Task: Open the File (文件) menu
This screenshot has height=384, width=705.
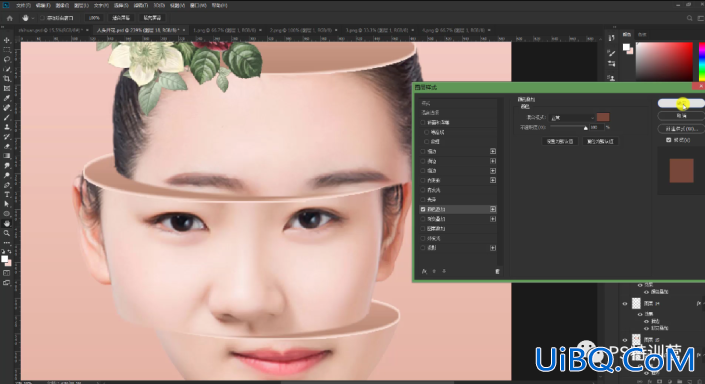Action: (23, 5)
